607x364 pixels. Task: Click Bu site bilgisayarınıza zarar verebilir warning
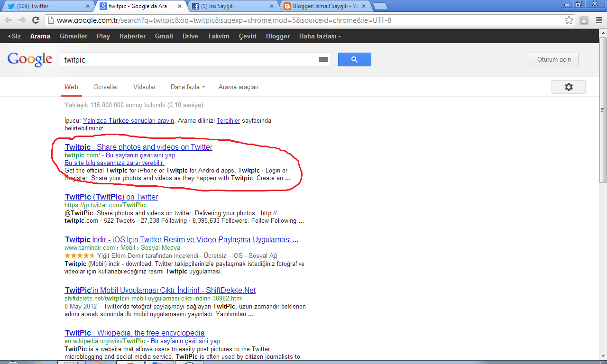click(114, 163)
